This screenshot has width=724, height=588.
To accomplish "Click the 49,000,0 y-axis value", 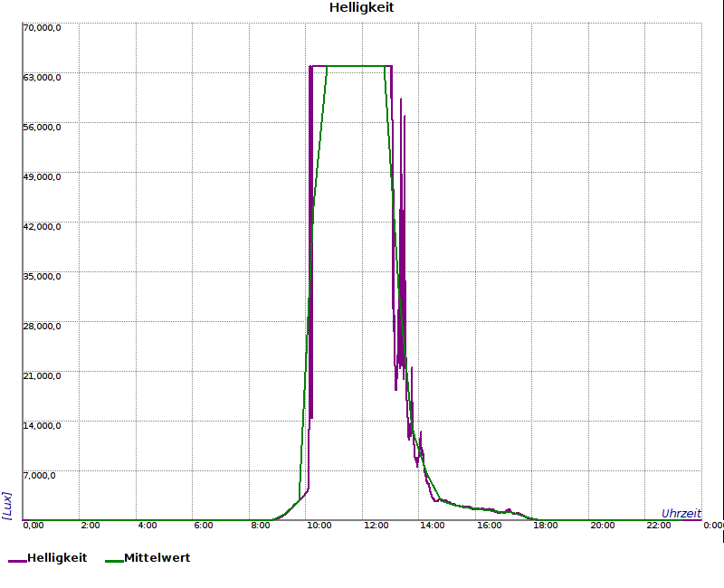I will coord(42,177).
